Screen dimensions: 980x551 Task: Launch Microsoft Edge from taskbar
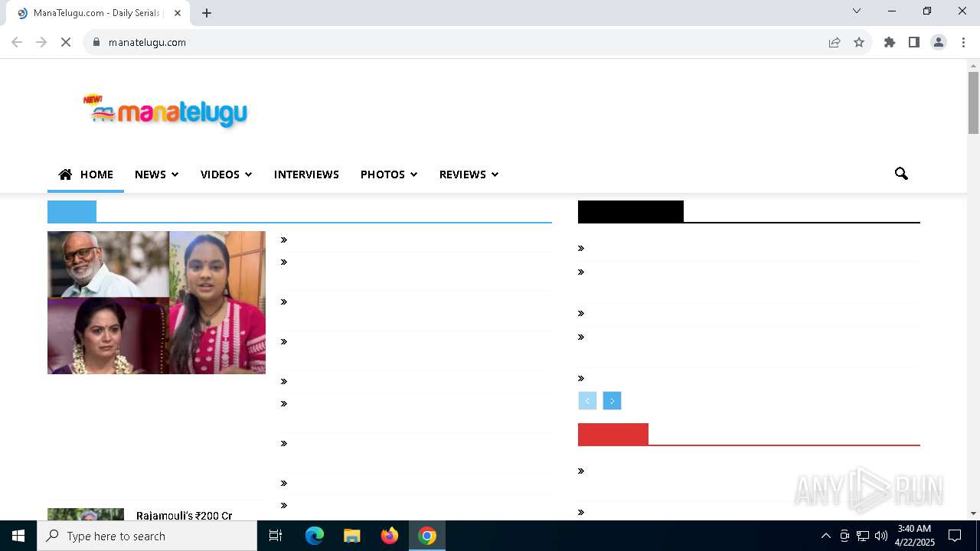(315, 536)
